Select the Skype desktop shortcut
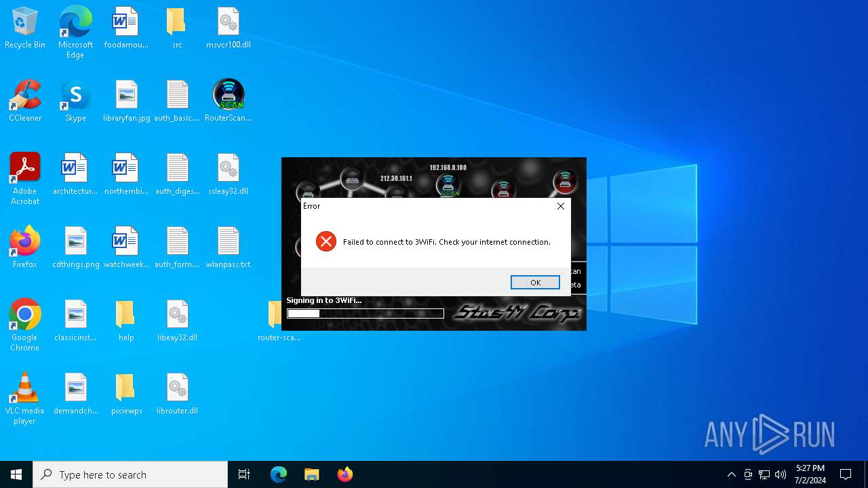 (75, 101)
